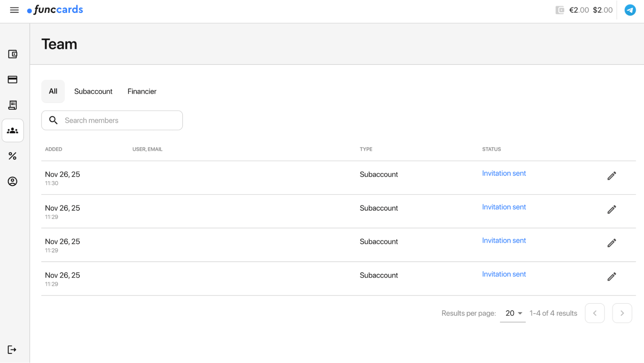Open the profile account sidebar icon

click(x=13, y=181)
